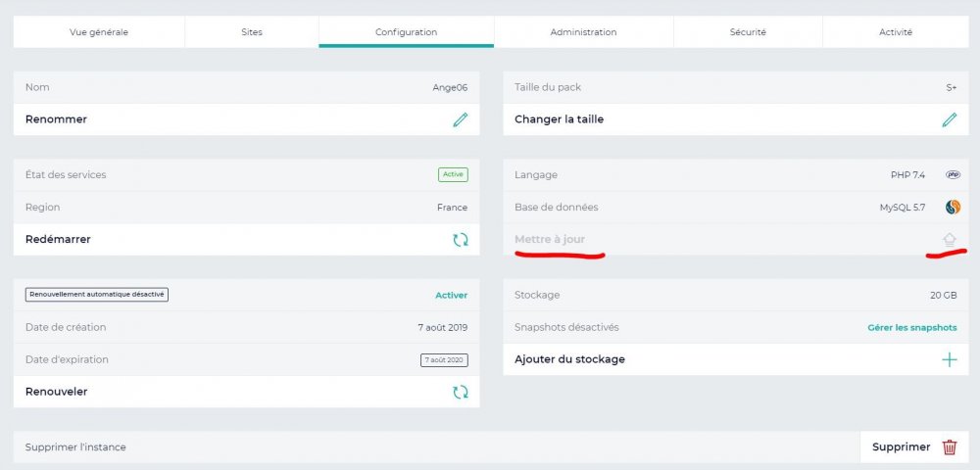The width and height of the screenshot is (980, 470).
Task: Click the MySQL 5.7 value
Action: point(903,208)
